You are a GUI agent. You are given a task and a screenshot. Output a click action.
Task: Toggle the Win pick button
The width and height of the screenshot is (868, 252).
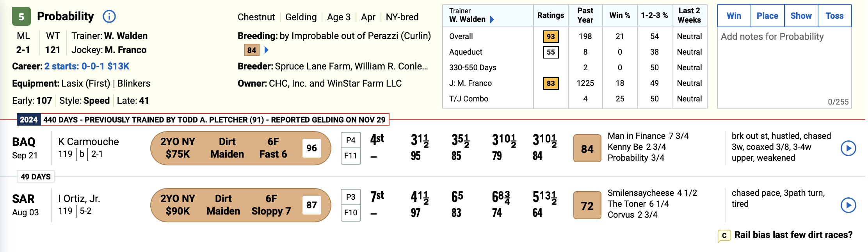(x=734, y=16)
